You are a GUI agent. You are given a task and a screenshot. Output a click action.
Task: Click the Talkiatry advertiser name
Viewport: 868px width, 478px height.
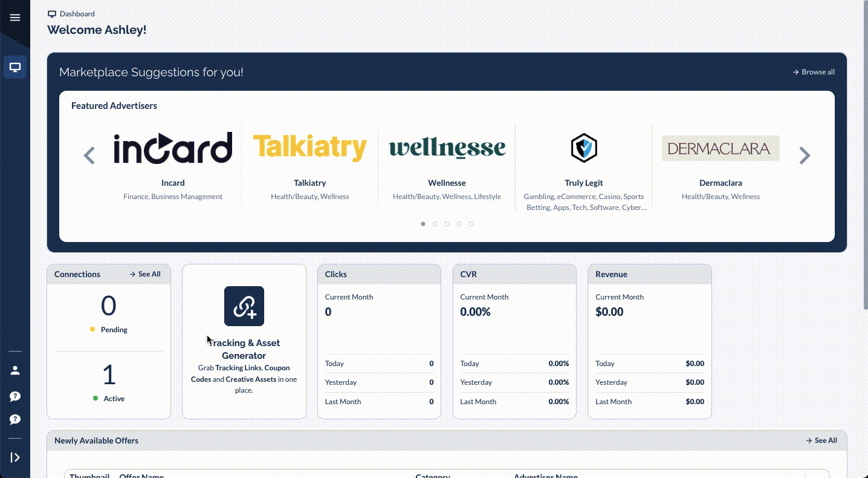point(309,183)
